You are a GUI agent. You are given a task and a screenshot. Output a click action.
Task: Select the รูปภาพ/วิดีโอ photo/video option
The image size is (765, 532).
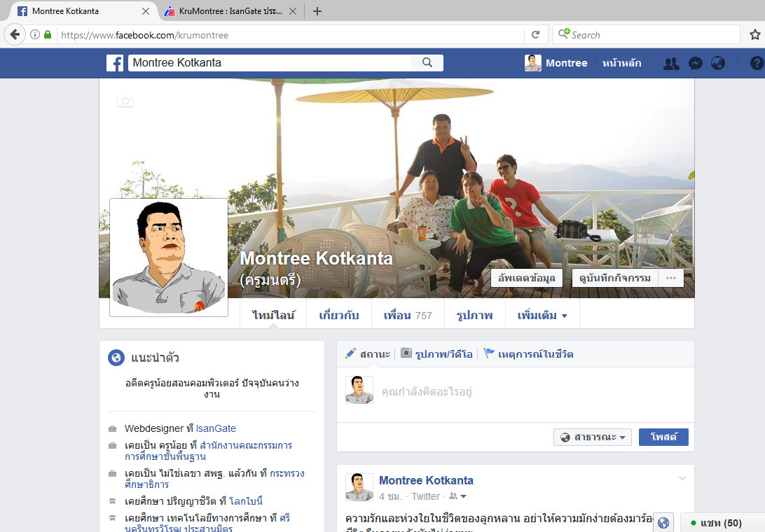[436, 354]
